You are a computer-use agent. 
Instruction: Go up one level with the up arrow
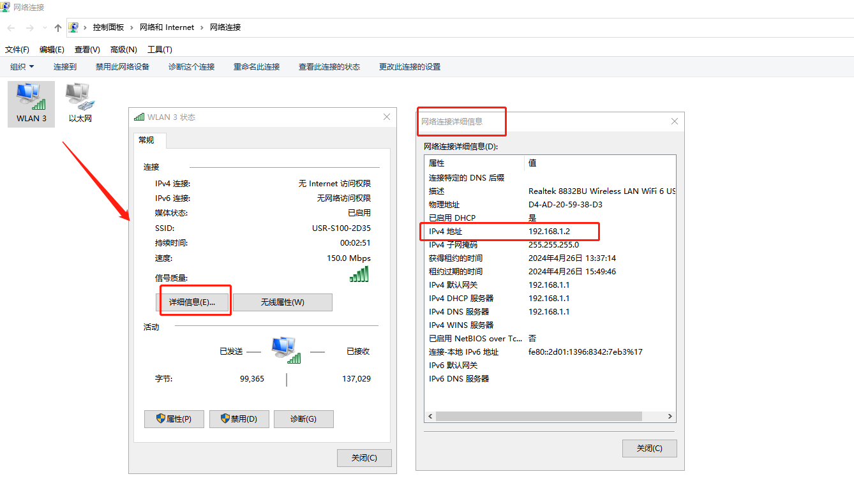point(58,27)
